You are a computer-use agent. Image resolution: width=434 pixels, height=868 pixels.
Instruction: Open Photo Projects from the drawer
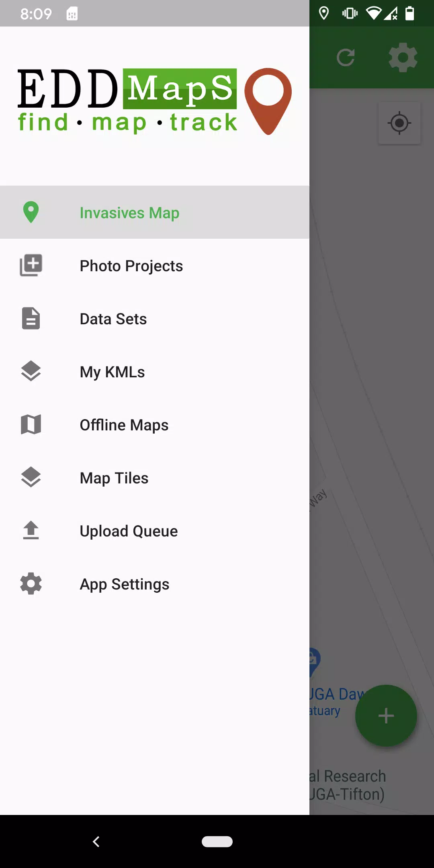click(x=155, y=265)
